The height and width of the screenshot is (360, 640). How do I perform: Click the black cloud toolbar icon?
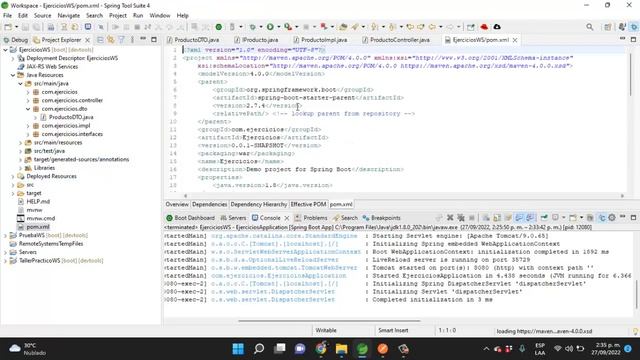point(497,27)
